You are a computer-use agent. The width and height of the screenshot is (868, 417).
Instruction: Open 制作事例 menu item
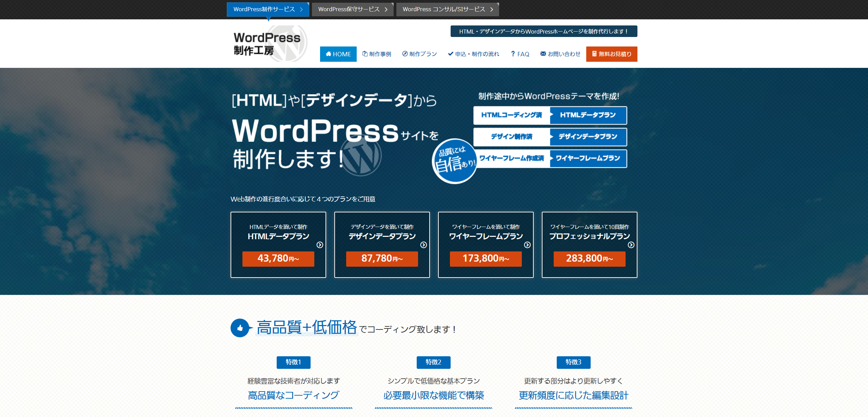click(377, 54)
